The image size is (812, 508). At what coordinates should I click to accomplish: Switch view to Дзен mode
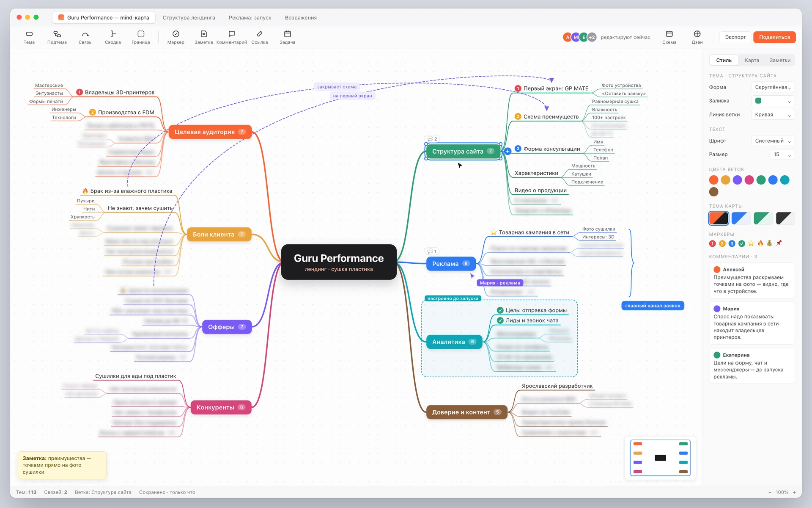pos(697,37)
